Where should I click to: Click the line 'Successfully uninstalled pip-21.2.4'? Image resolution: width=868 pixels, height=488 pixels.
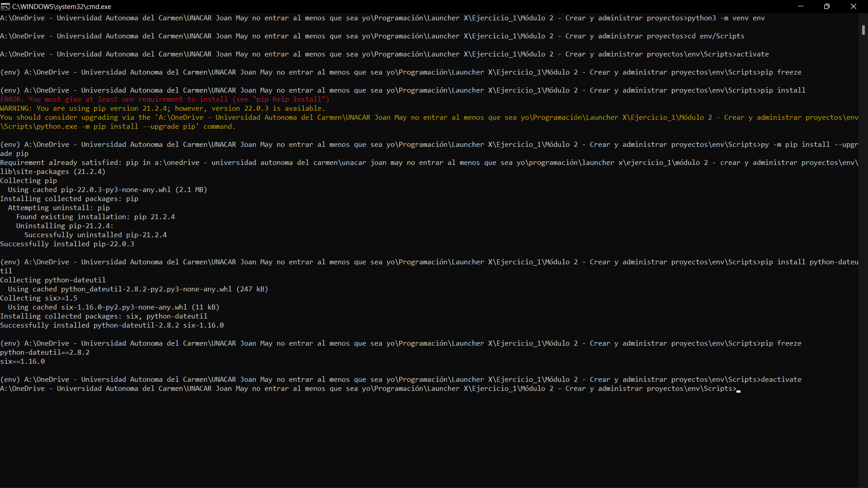point(96,235)
